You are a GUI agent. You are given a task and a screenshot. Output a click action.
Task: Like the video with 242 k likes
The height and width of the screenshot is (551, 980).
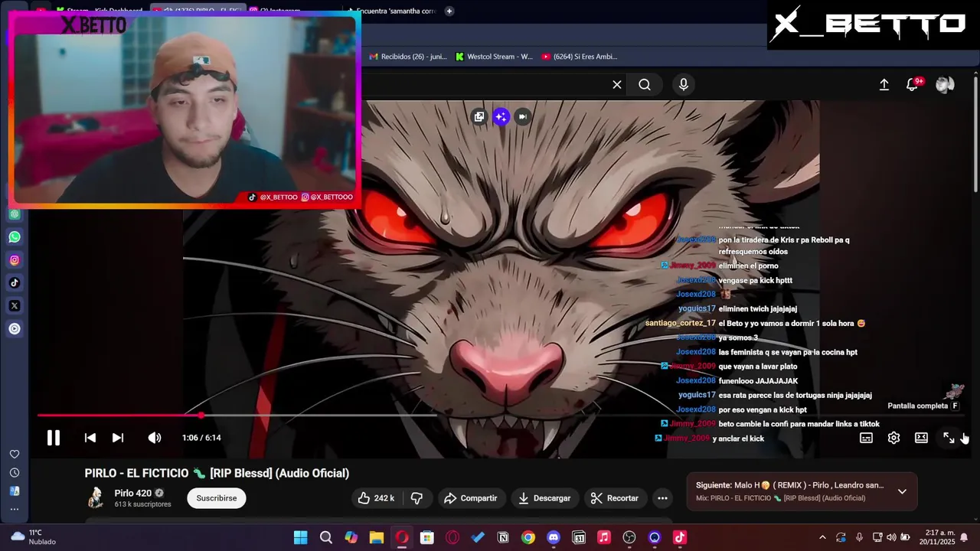pyautogui.click(x=375, y=498)
